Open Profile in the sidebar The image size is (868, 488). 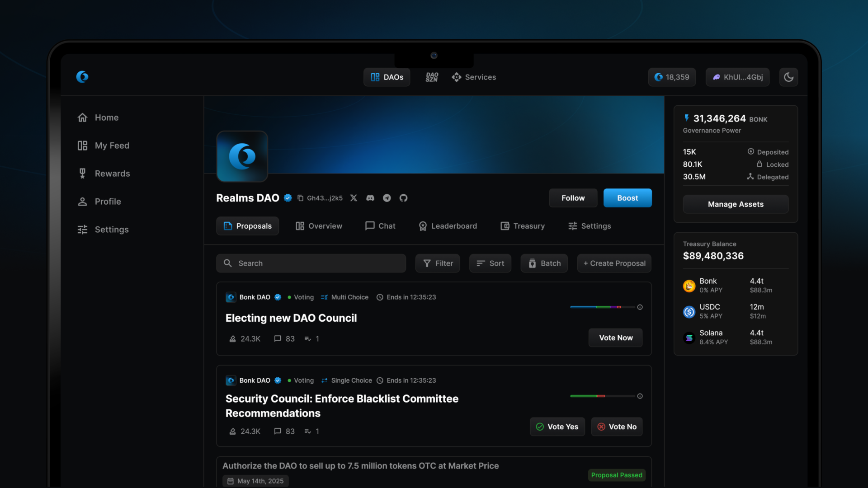tap(99, 202)
